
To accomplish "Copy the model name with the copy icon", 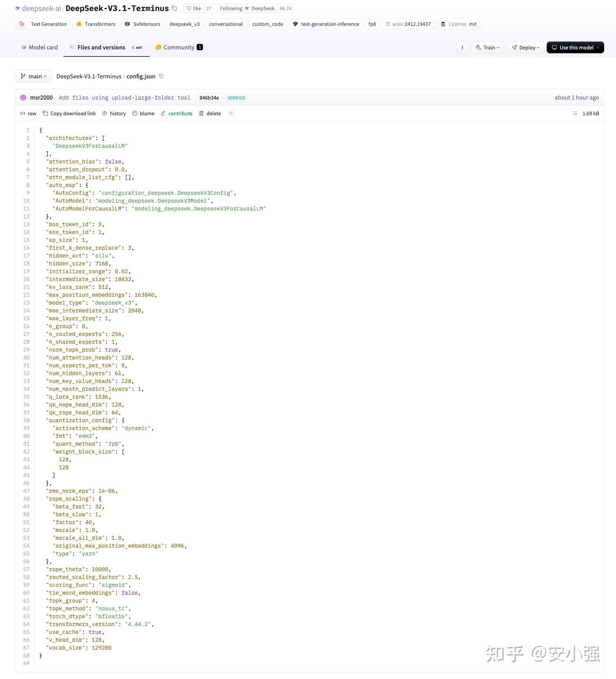I will point(175,8).
